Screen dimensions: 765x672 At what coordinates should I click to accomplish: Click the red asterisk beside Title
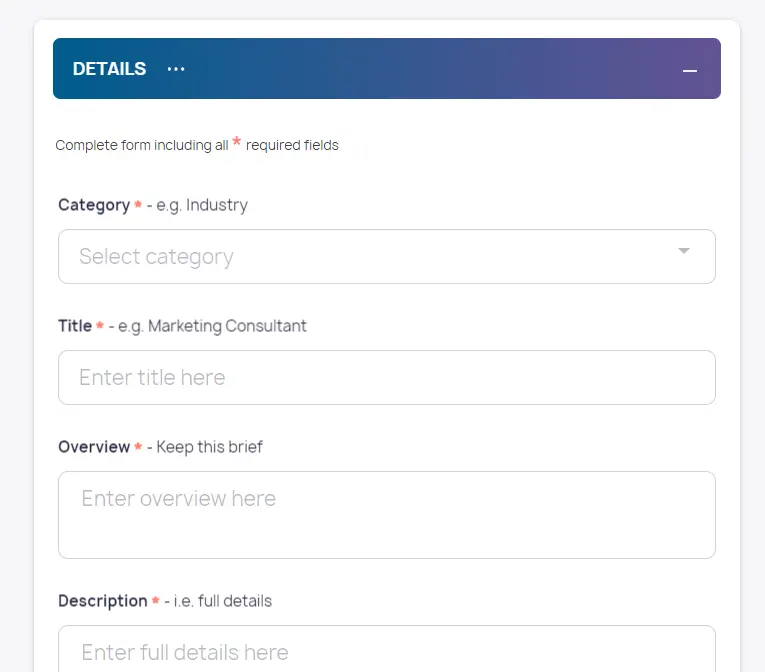click(100, 327)
